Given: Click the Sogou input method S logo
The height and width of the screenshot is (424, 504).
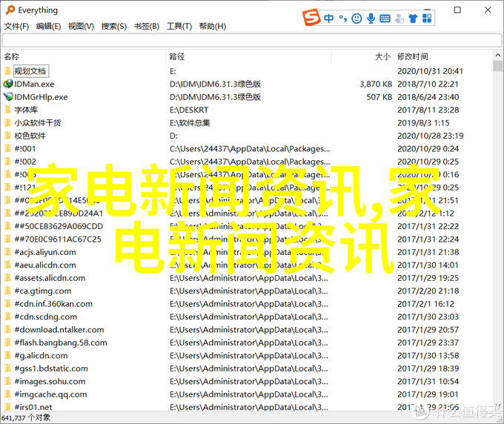Looking at the screenshot, I should point(311,17).
